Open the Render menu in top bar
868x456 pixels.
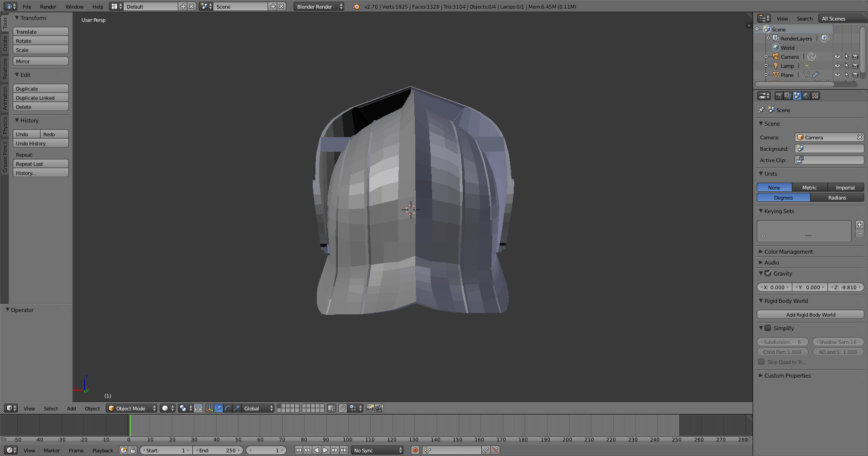click(x=48, y=6)
